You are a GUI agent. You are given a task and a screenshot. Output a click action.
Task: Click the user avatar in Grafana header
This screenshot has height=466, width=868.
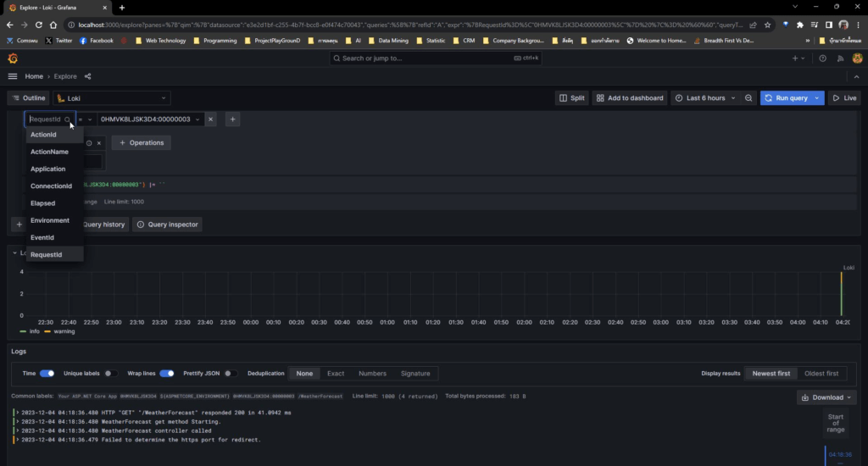[857, 58]
